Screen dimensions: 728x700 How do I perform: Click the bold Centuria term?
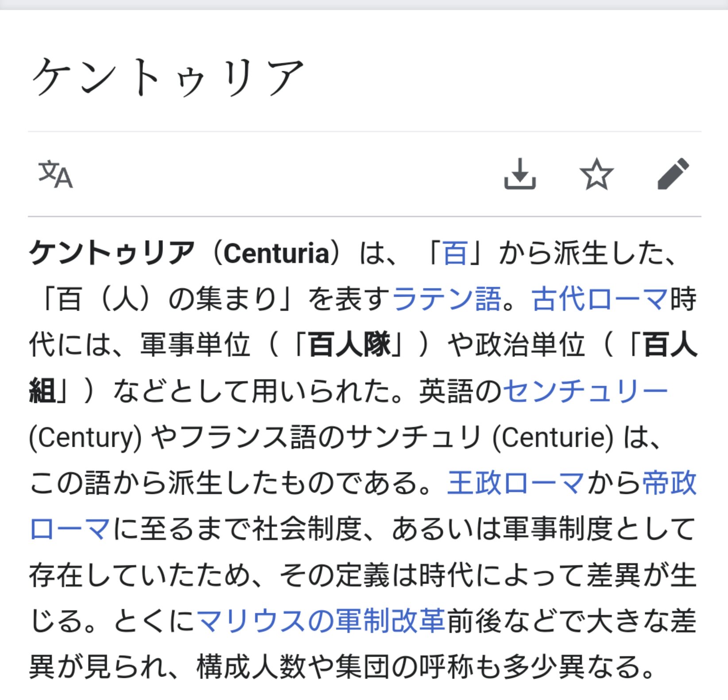[277, 253]
